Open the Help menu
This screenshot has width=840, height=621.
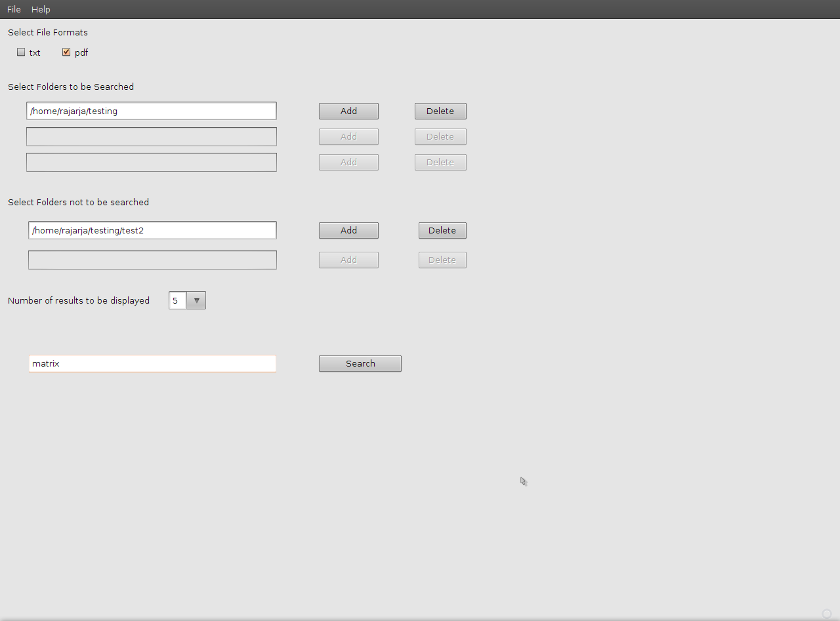41,9
